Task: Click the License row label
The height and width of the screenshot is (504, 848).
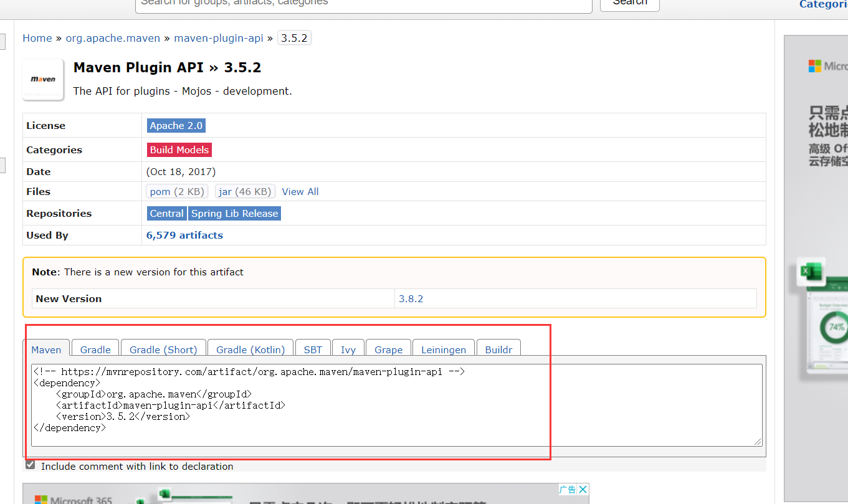Action: [45, 125]
